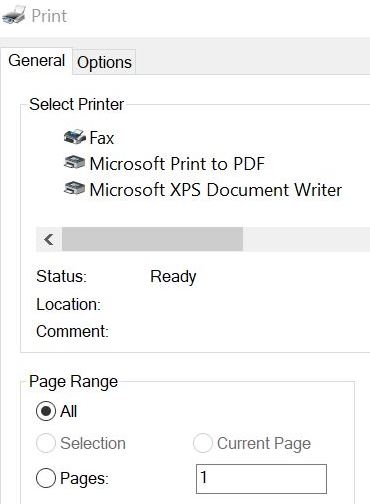
Task: Click the printer icon in the title bar
Action: (x=14, y=15)
